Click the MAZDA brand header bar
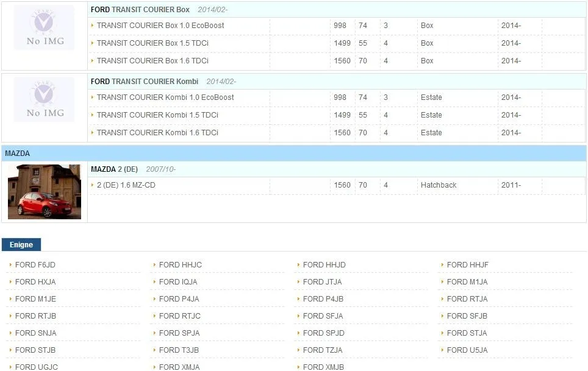Viewport: 588px width, 371px height. click(294, 154)
